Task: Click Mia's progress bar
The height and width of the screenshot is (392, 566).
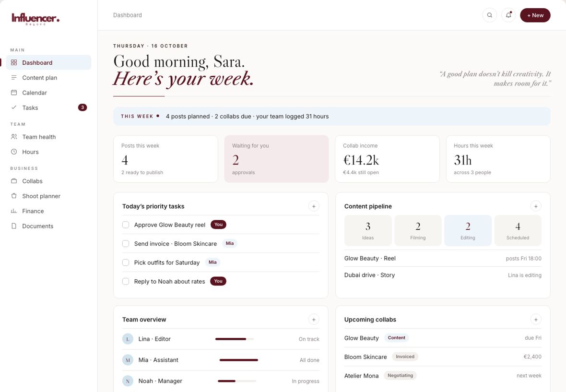Action: click(x=238, y=360)
